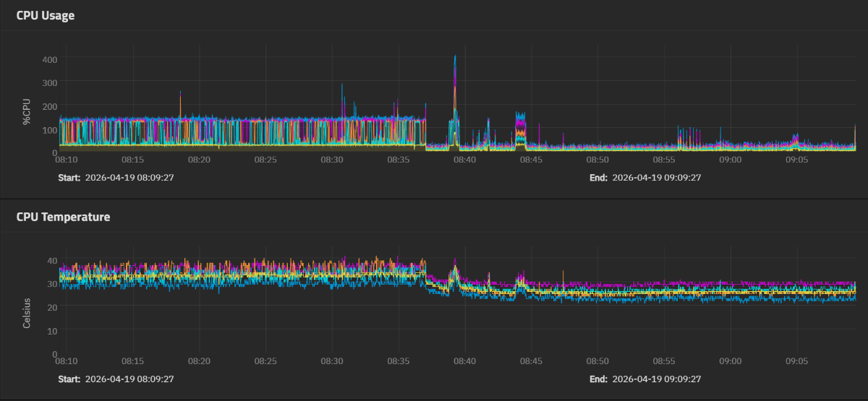This screenshot has height=401, width=868.
Task: Select the 08:55 tick on CPU Usage axis
Action: tap(664, 160)
